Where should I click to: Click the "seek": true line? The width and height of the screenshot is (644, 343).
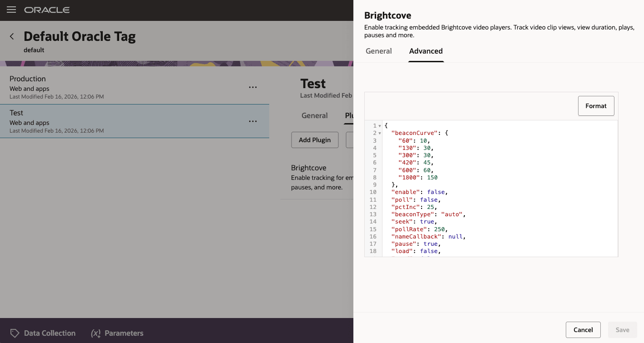click(414, 221)
